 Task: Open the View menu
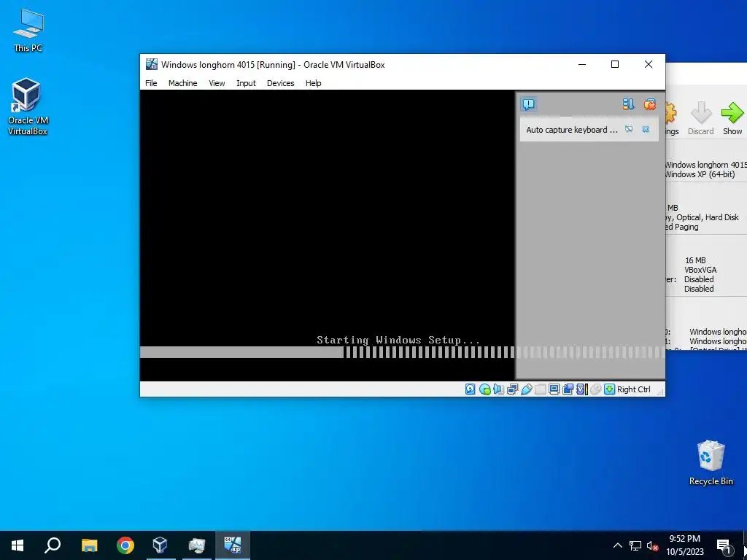coord(217,83)
